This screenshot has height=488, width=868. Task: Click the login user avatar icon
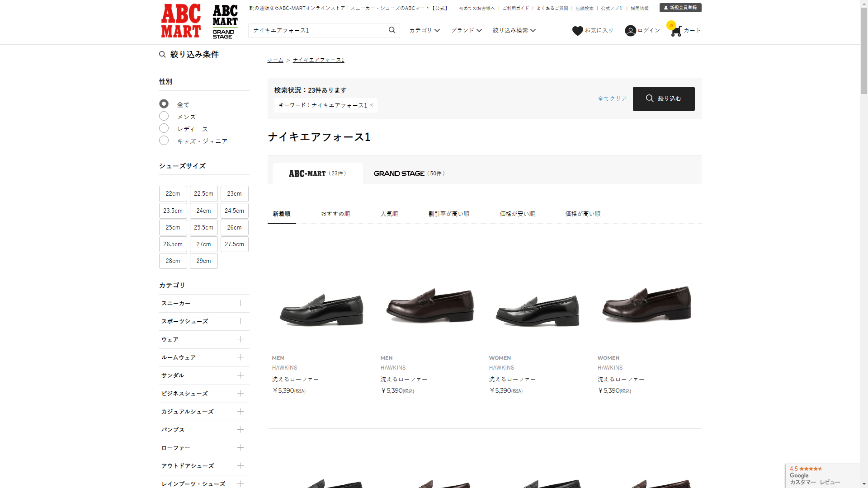point(630,31)
